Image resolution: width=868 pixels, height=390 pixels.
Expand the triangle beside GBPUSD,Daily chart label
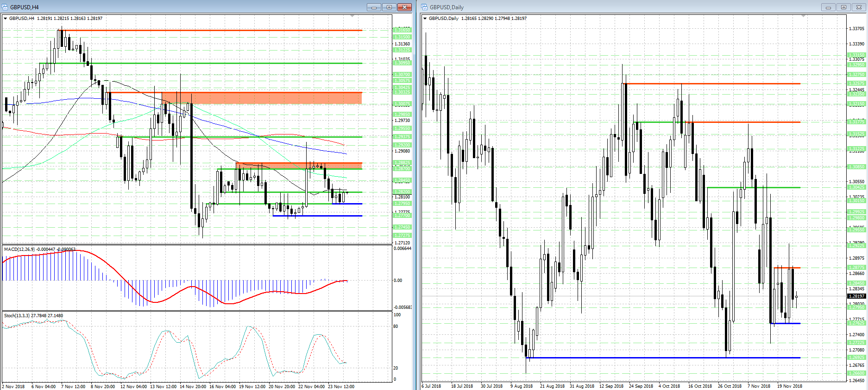coord(425,19)
